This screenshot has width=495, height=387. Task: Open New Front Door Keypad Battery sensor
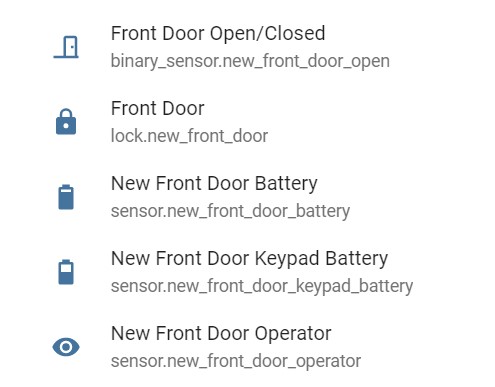(249, 259)
